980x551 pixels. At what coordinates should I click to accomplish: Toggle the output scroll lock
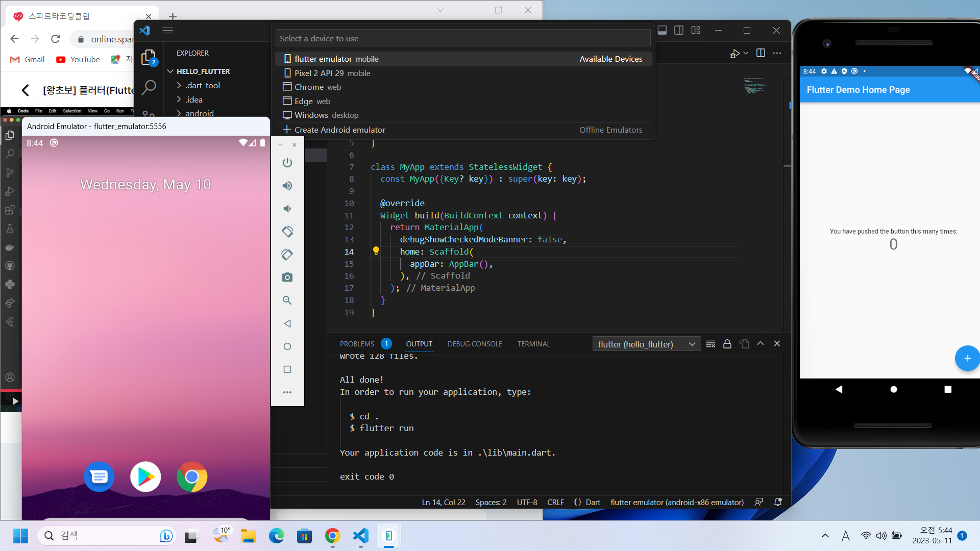[727, 344]
